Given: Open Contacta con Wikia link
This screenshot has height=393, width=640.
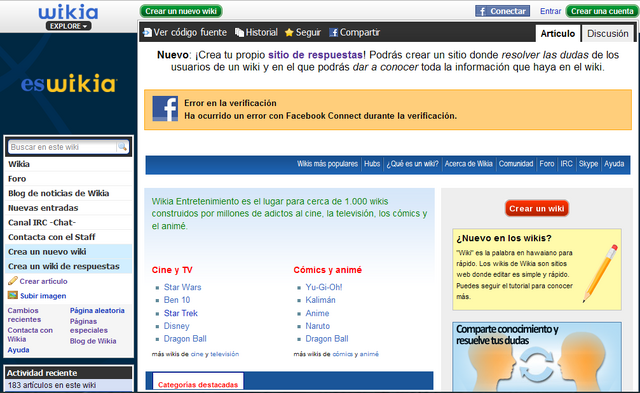Looking at the screenshot, I should pyautogui.click(x=30, y=335).
